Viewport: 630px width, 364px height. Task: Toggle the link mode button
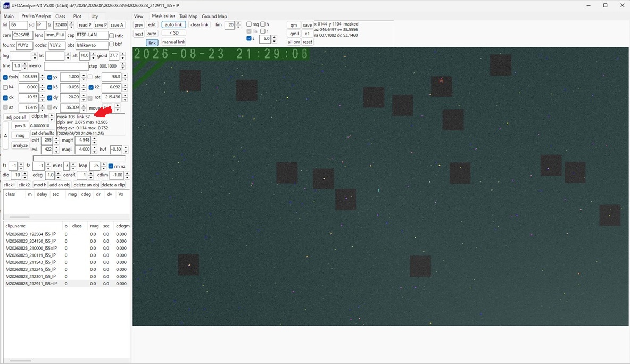click(x=152, y=43)
